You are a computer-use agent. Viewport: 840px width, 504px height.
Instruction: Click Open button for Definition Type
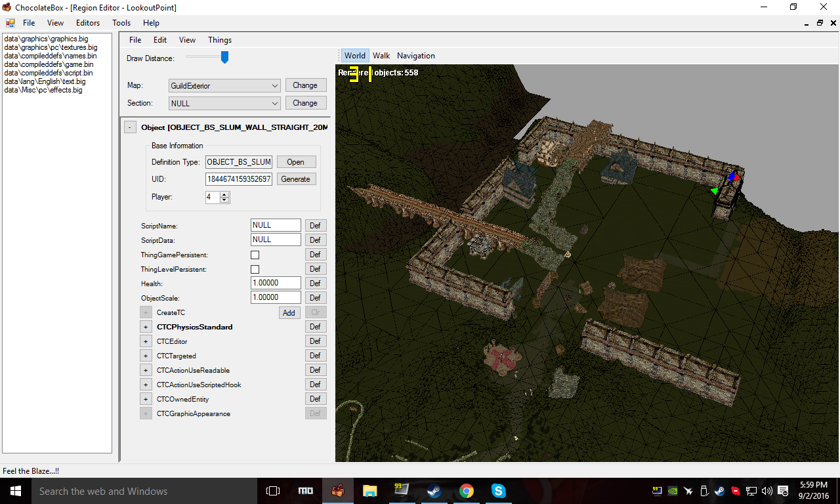pyautogui.click(x=295, y=162)
